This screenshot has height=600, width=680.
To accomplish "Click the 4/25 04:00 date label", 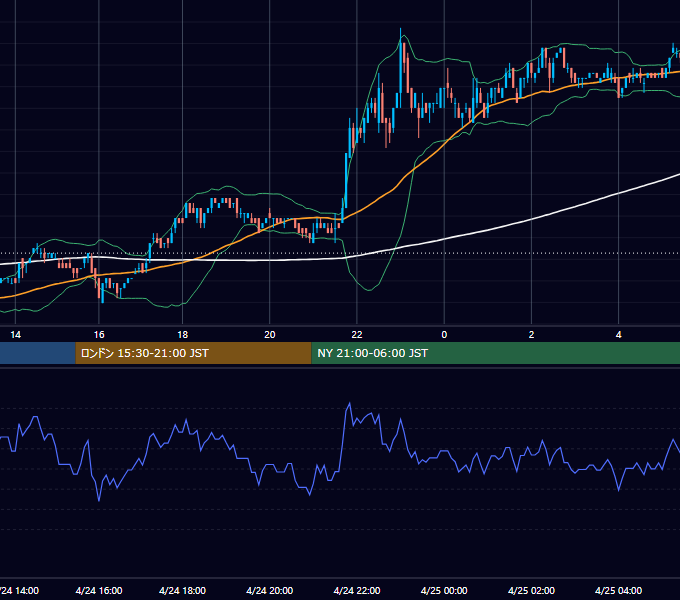I will 618,590.
